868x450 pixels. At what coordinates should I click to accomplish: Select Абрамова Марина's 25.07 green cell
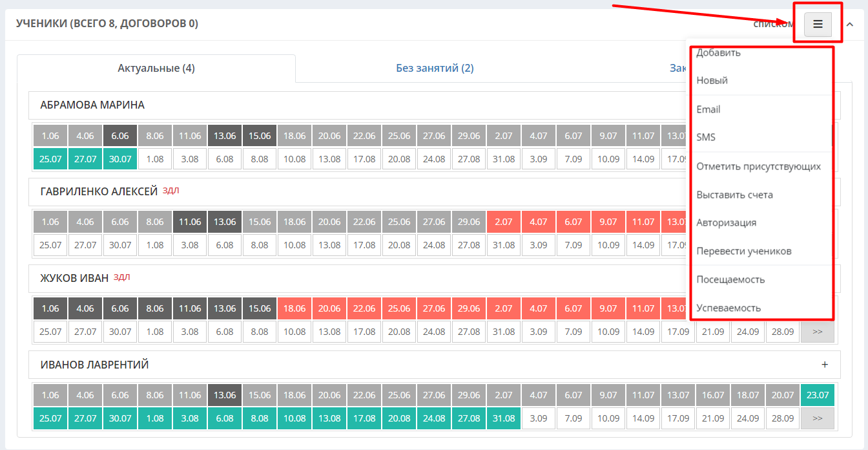50,158
